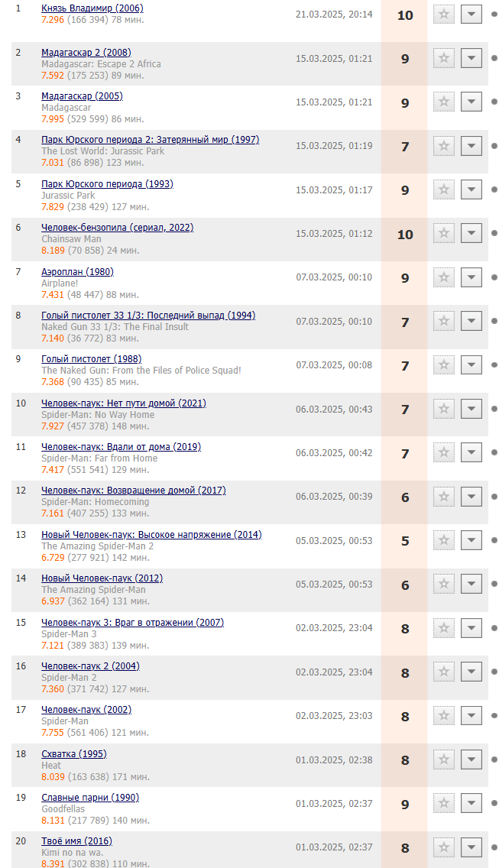Image resolution: width=499 pixels, height=868 pixels.
Task: Star the Spider-Man: No Way Home entry
Action: 444,409
